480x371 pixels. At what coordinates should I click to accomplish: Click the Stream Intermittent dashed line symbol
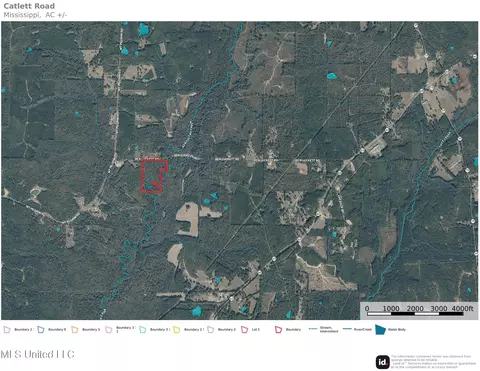click(313, 329)
